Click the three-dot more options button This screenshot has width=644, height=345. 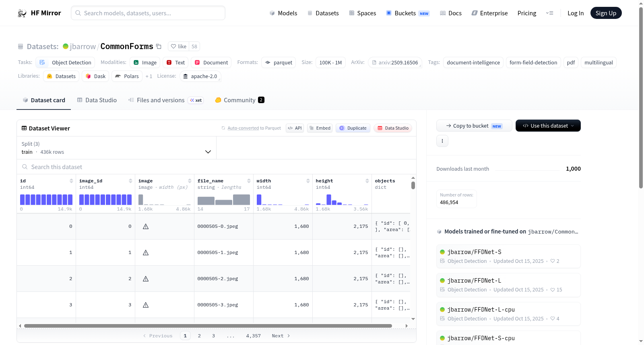tap(442, 141)
